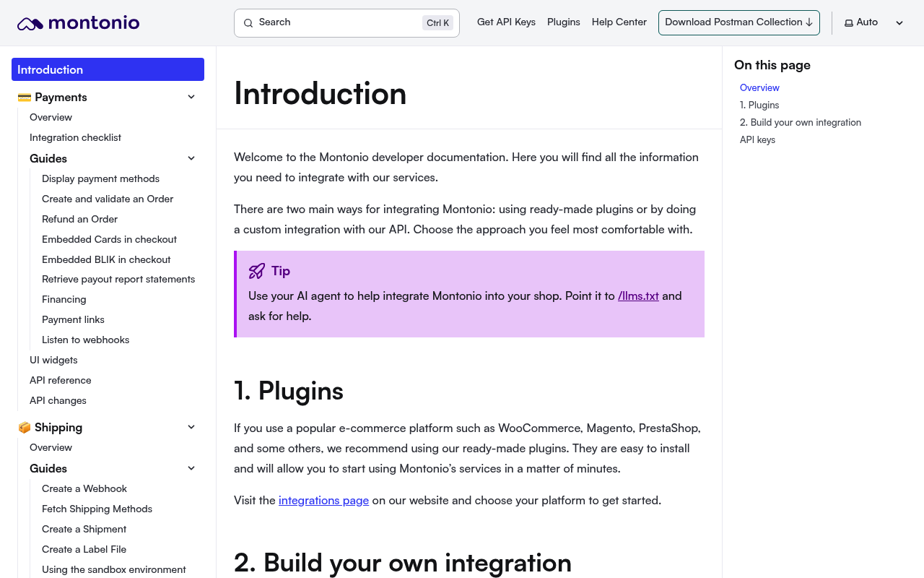924x578 pixels.
Task: Click the 1. Plugins section heading
Action: 289,391
